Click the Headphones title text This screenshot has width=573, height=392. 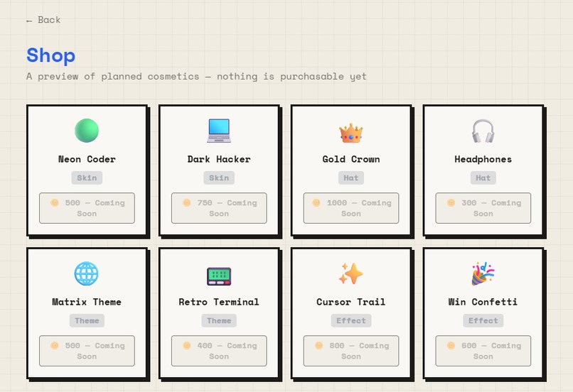[x=483, y=159]
